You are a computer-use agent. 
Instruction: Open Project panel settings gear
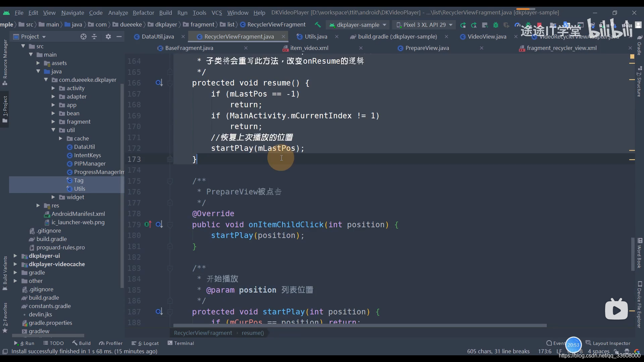(108, 37)
